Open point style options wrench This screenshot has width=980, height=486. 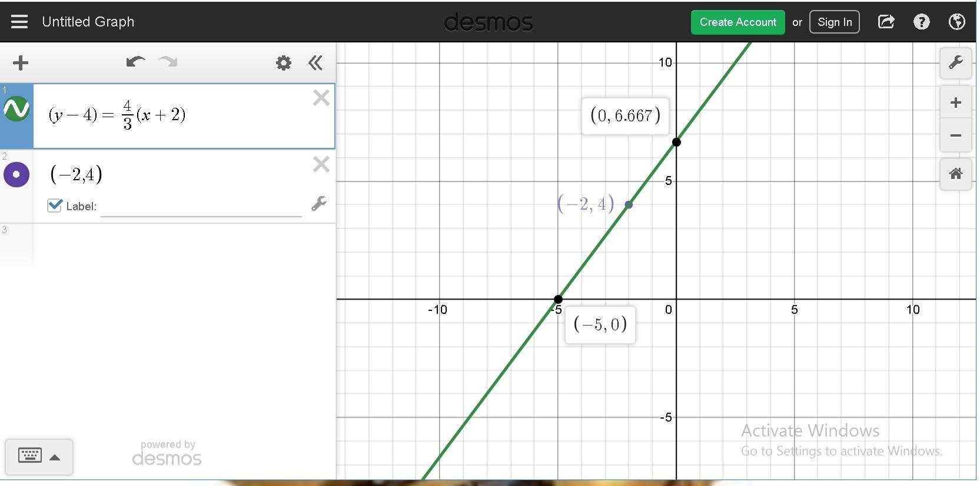pyautogui.click(x=319, y=204)
